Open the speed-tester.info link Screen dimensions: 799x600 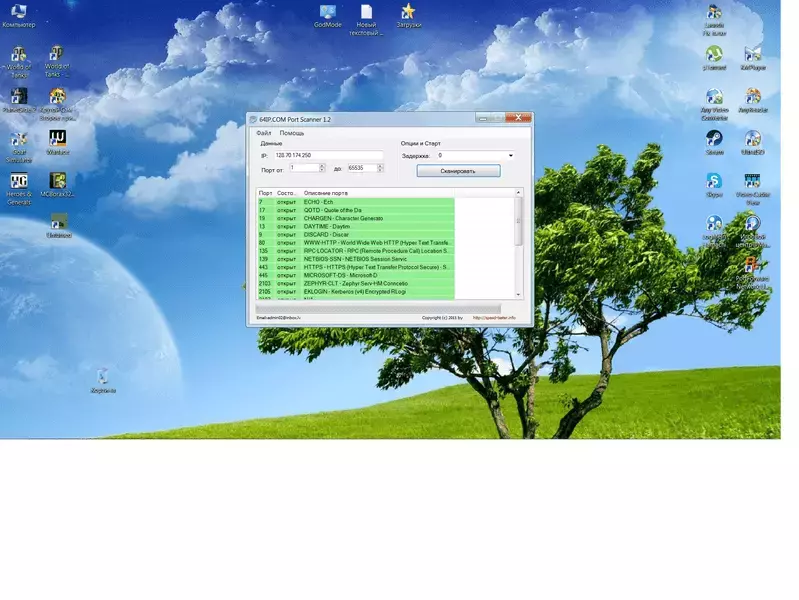coord(494,318)
